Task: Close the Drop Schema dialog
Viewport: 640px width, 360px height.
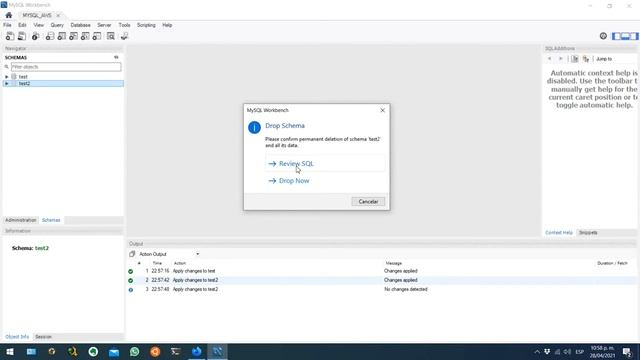Action: pos(382,110)
